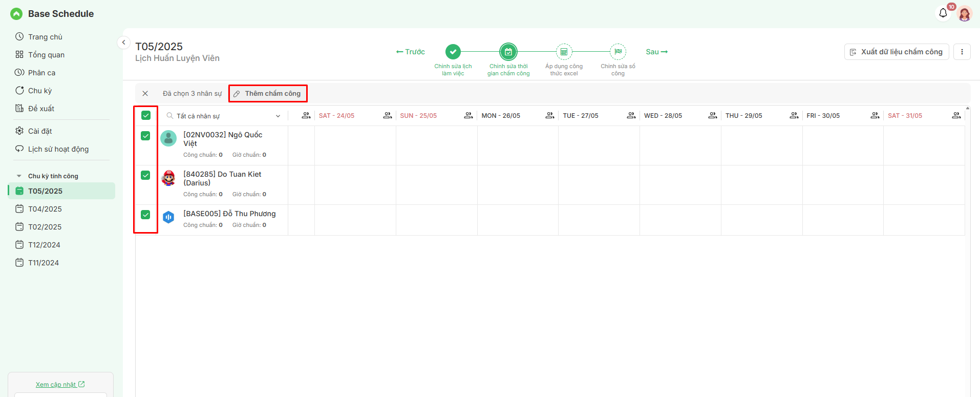Click people icon in SAT - 24/05 column
The image size is (980, 397).
(x=388, y=116)
